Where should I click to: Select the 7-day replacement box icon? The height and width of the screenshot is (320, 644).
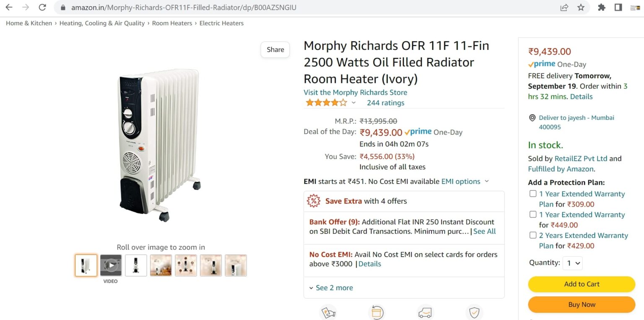point(377,312)
